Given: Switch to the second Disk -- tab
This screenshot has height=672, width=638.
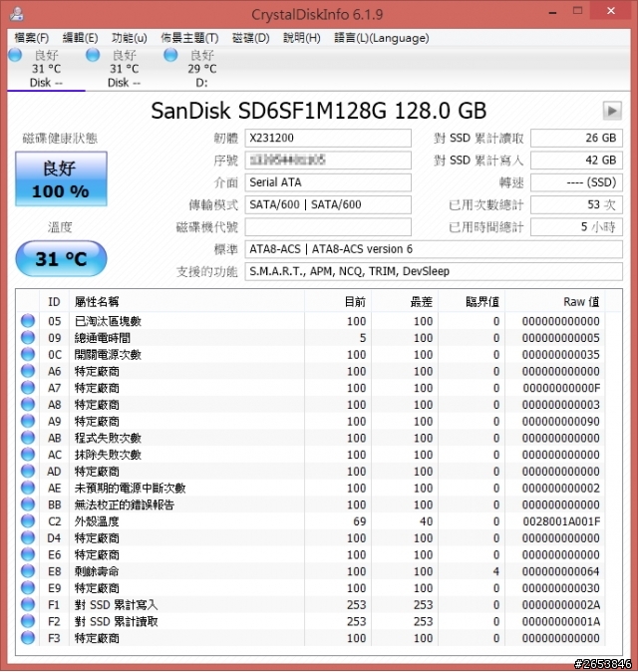Looking at the screenshot, I should point(125,69).
